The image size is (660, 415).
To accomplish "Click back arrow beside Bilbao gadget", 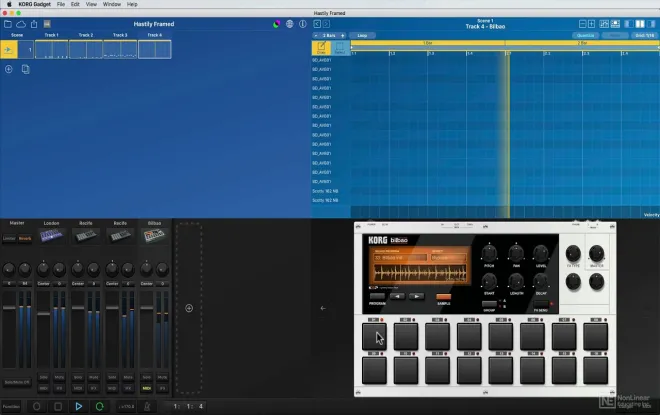I will click(323, 309).
